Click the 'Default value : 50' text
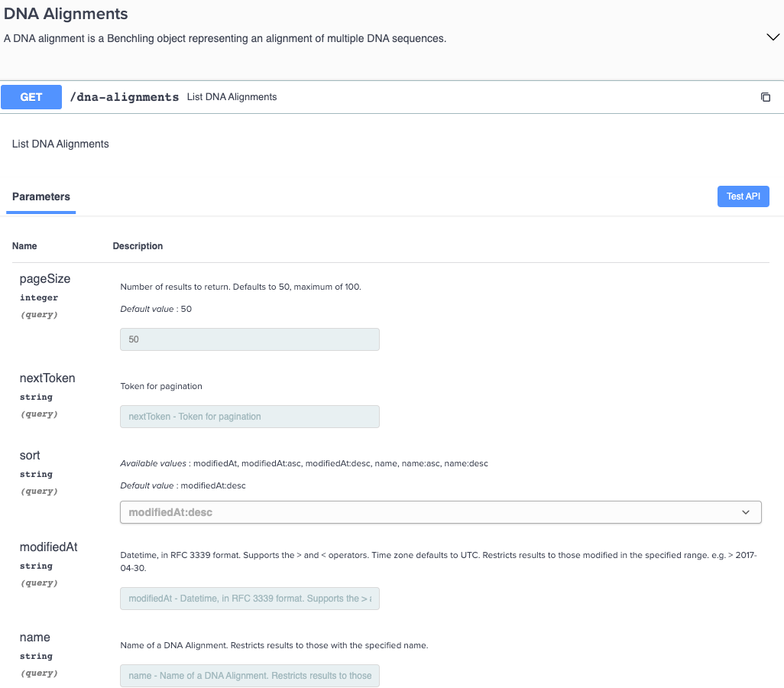784x688 pixels. [156, 310]
